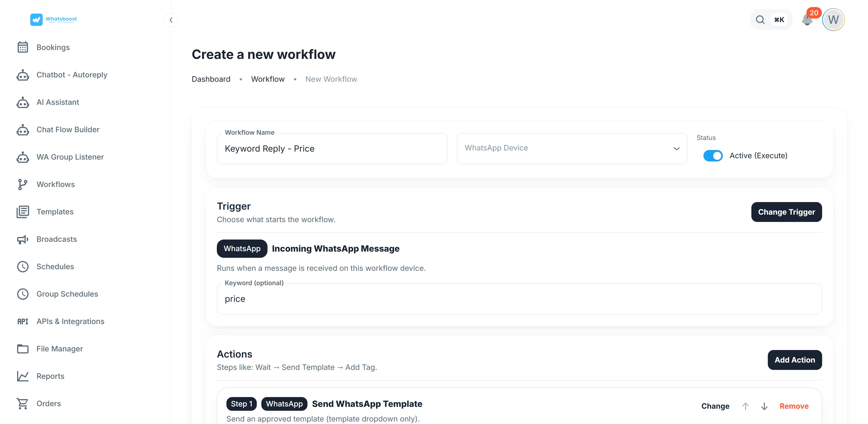Image resolution: width=868 pixels, height=424 pixels.
Task: Open Reports menu item
Action: [50, 376]
